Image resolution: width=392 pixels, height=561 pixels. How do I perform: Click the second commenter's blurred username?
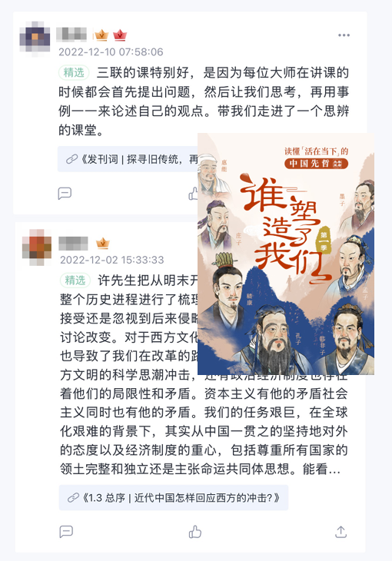point(73,244)
